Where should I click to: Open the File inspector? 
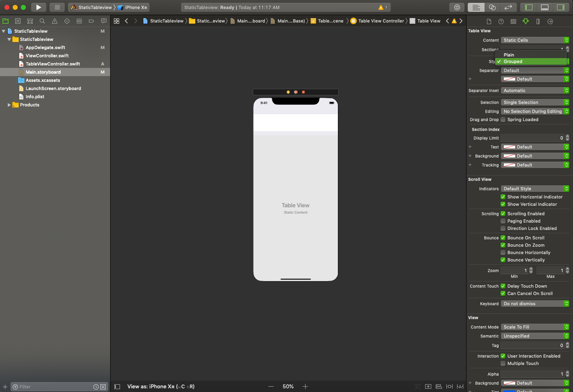pos(489,21)
